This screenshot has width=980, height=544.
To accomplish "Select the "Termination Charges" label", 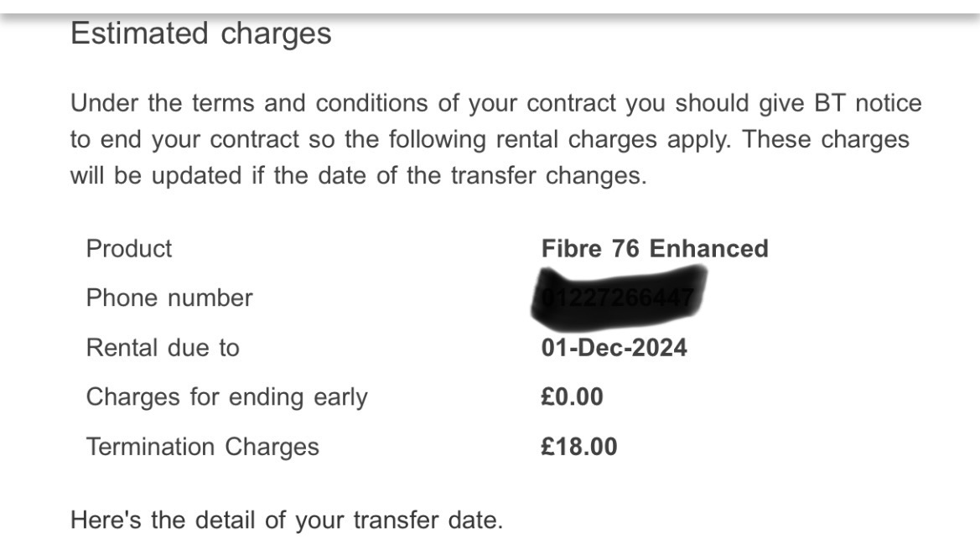I will (202, 447).
